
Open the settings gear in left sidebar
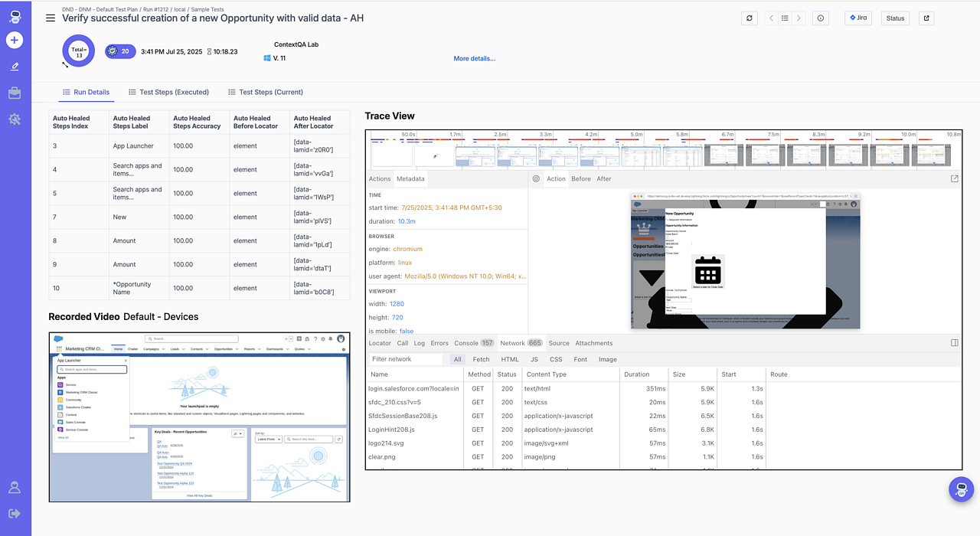click(x=15, y=119)
